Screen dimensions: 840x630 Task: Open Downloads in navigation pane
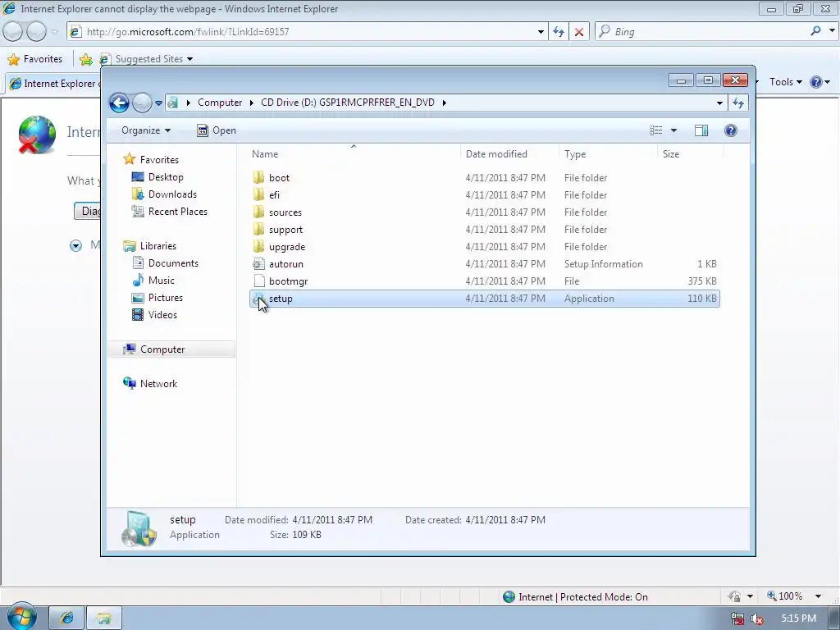[x=164, y=194]
